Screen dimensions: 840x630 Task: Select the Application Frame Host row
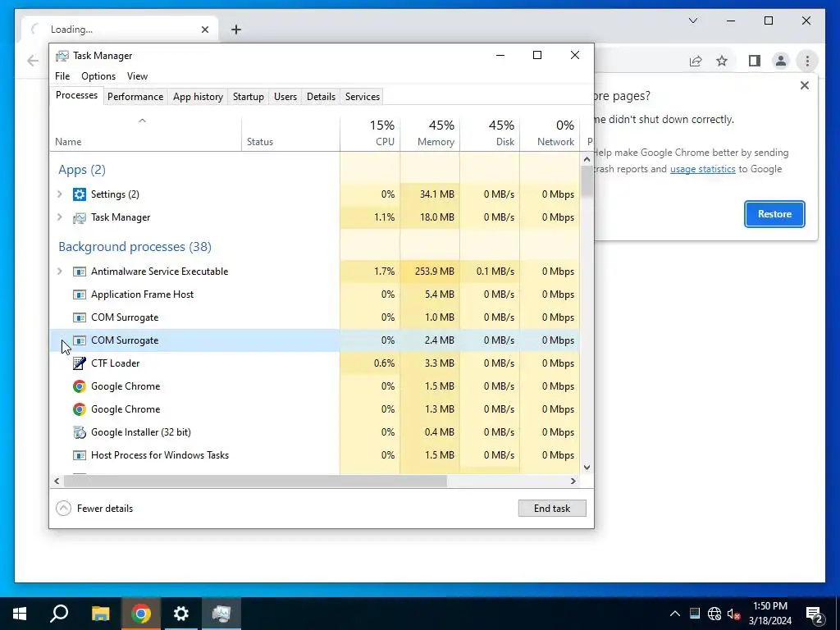pyautogui.click(x=315, y=294)
